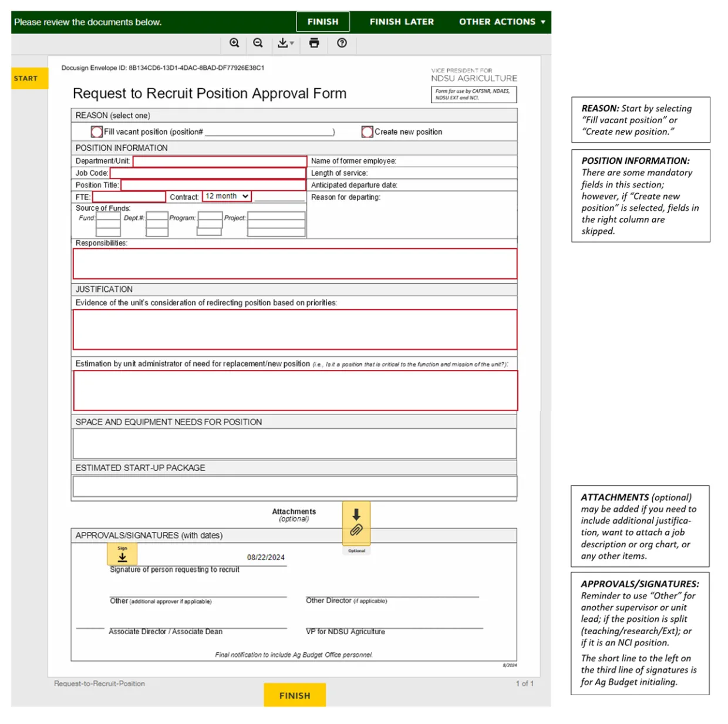Expand the download options arrow in toolbar
Viewport: 728px width, 724px height.
pos(291,43)
